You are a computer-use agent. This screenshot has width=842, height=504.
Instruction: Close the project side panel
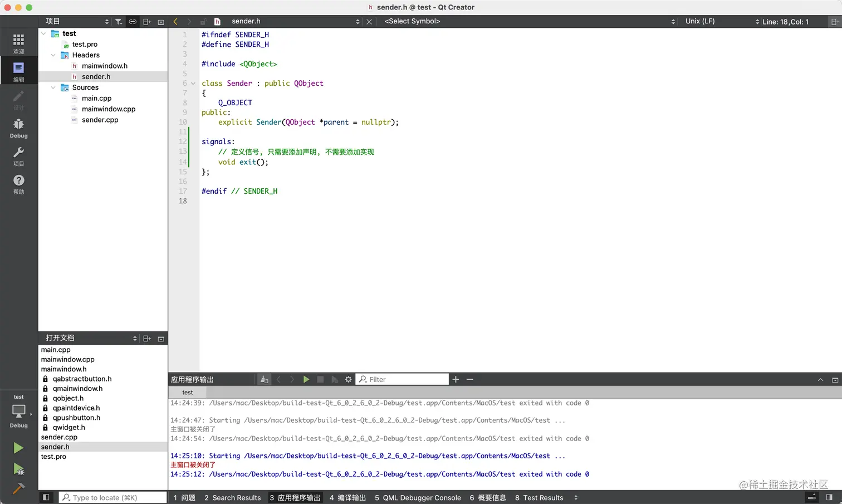coord(161,22)
